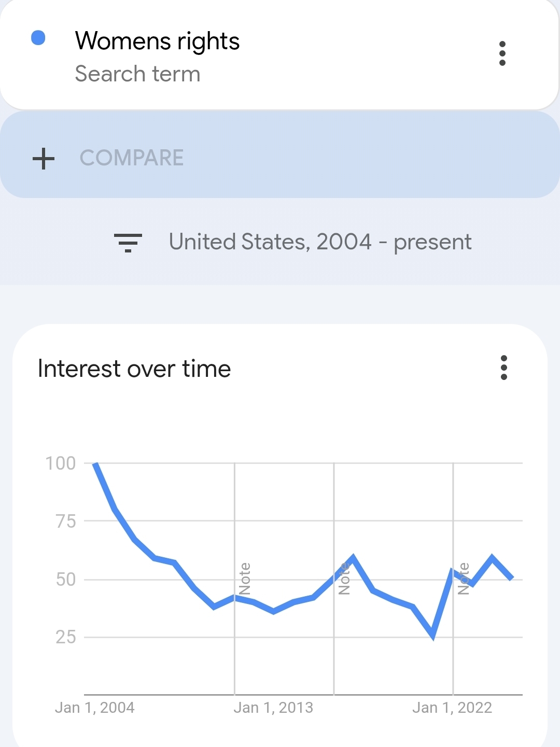Select the chart's peak point at 100
The height and width of the screenshot is (747, 560).
click(95, 463)
